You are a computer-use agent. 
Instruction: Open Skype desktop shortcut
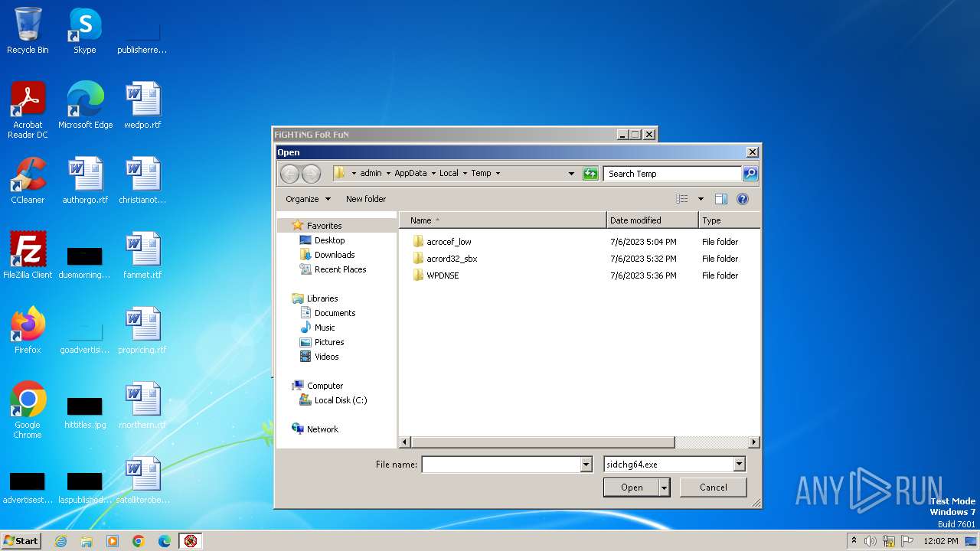point(84,31)
